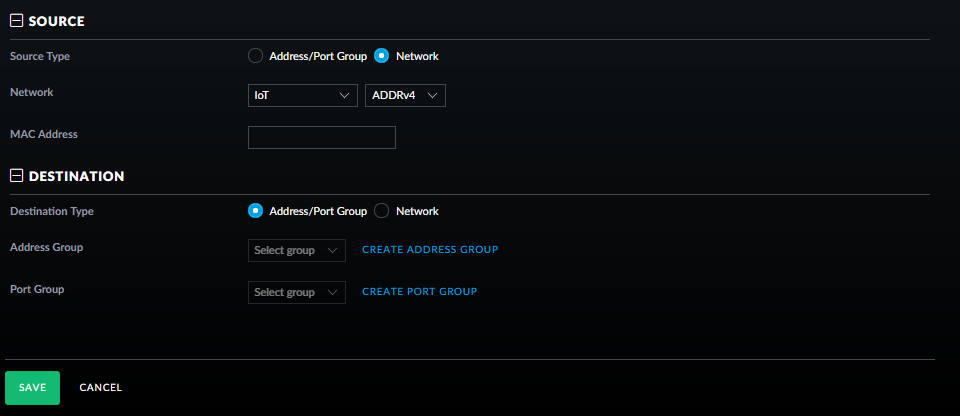The width and height of the screenshot is (960, 416).
Task: Click the Port Group field label
Action: click(x=37, y=289)
